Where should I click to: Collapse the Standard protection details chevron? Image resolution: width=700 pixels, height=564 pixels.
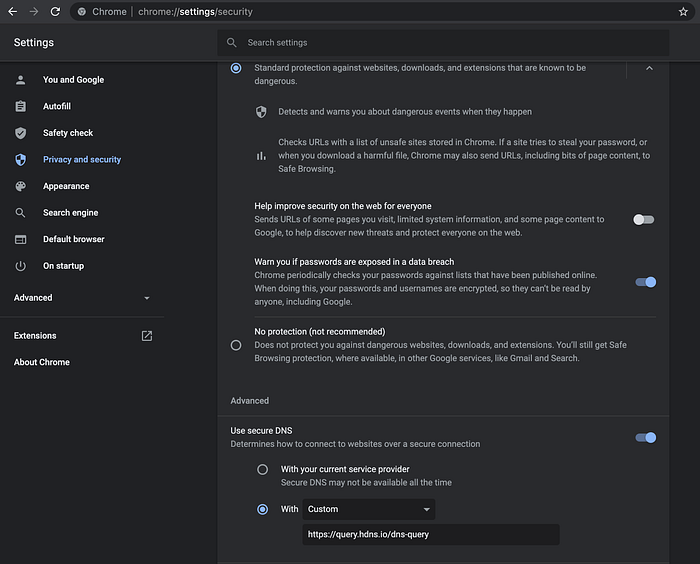649,68
